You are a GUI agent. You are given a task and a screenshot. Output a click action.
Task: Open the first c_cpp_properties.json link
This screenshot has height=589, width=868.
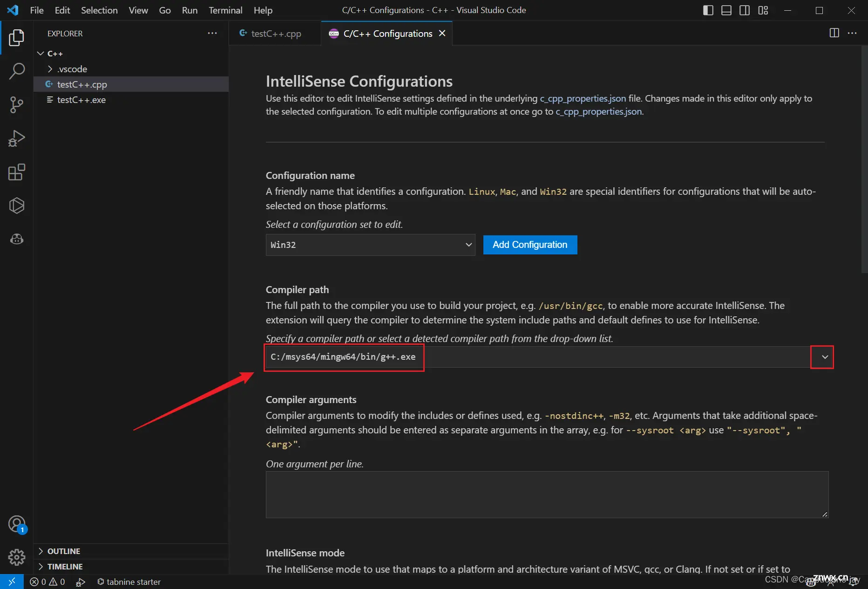(583, 98)
